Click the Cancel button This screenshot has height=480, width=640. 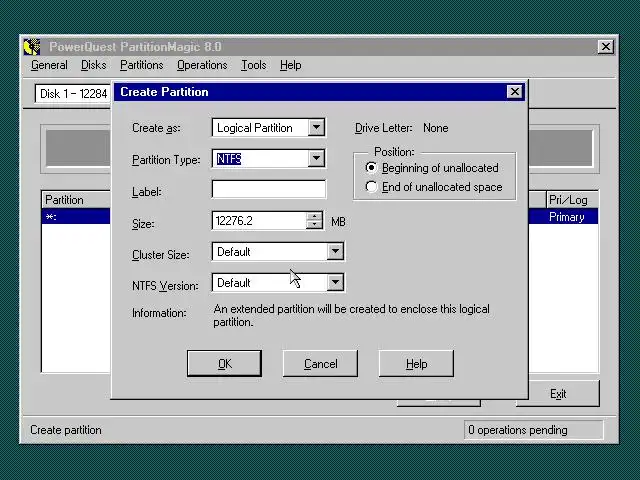[320, 364]
